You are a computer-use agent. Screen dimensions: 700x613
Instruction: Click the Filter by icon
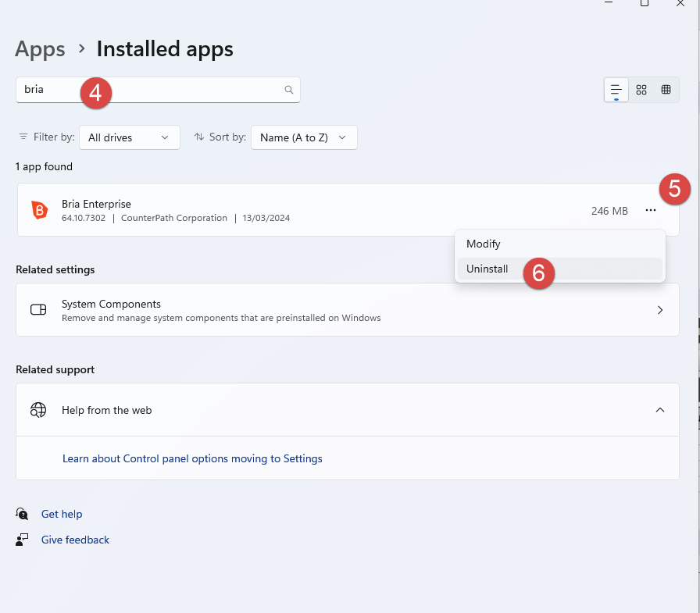(23, 137)
